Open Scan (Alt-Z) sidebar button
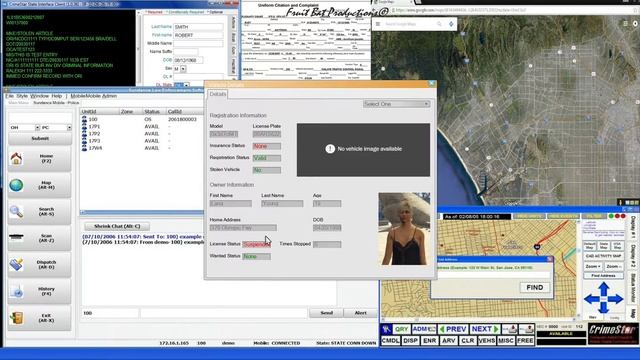640x360 pixels. pos(39,238)
